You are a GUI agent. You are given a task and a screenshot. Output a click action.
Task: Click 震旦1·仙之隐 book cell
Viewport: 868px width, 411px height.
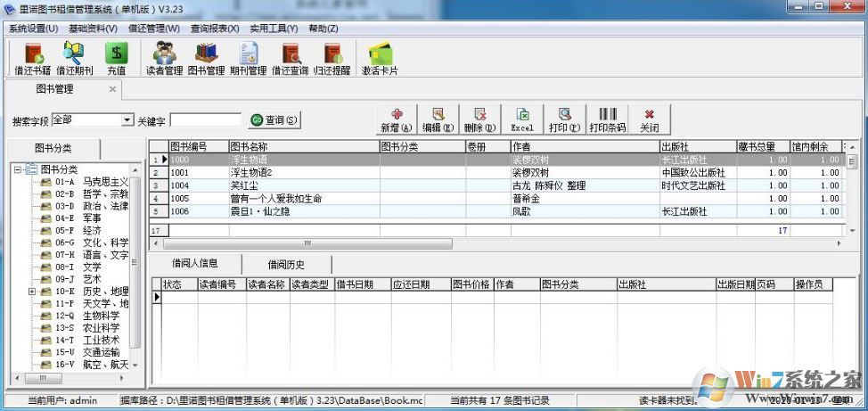coord(304,211)
